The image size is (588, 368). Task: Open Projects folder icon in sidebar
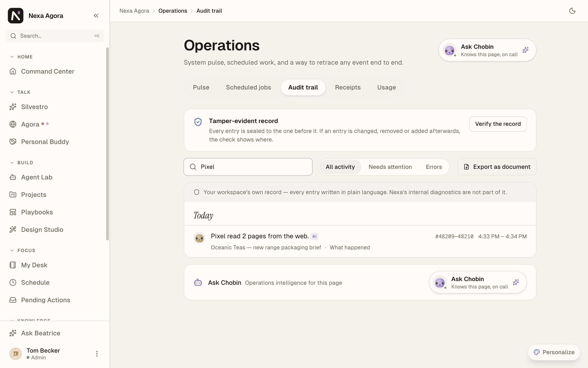point(13,195)
